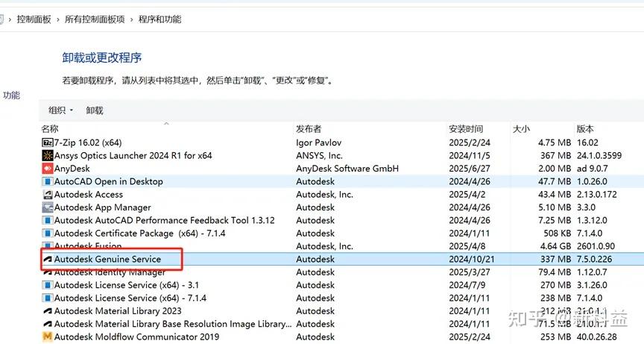
Task: Navigate to 控制面板 in the breadcrumb
Action: click(34, 19)
